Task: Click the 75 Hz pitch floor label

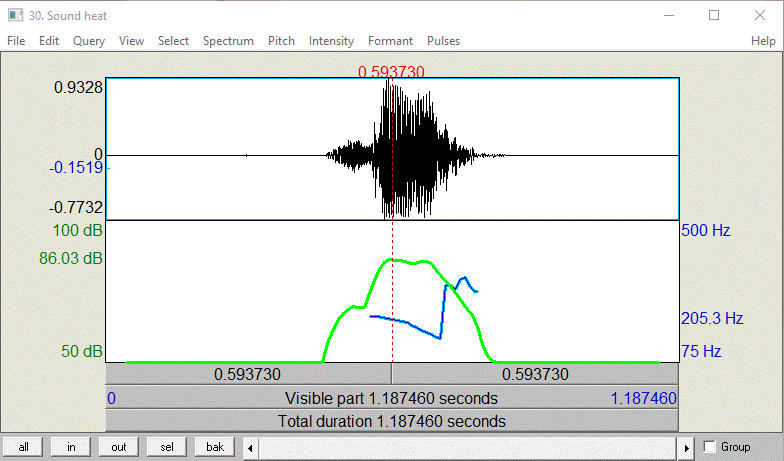Action: point(701,351)
